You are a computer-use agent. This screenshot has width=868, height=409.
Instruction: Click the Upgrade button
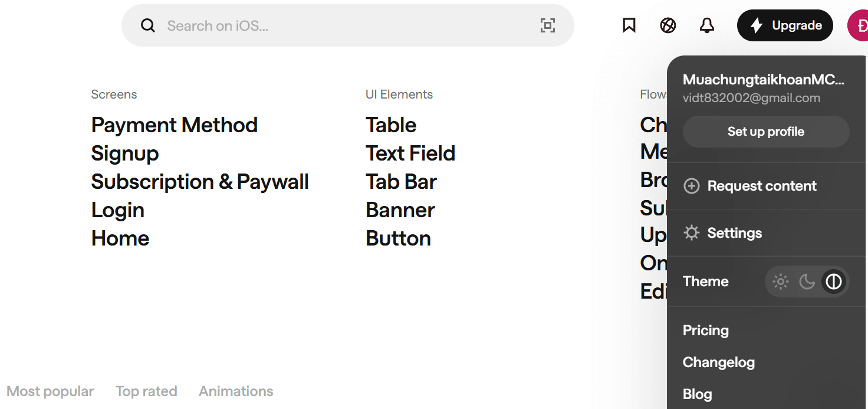pos(785,25)
